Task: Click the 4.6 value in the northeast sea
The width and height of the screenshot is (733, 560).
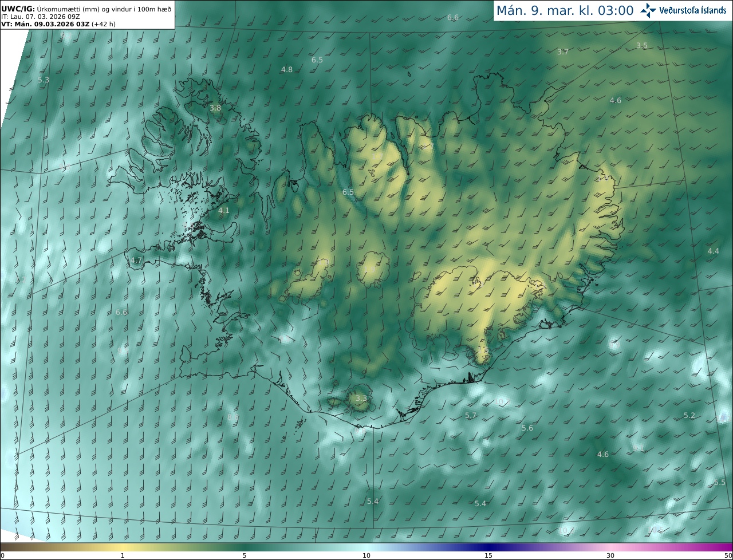Action: 616,100
